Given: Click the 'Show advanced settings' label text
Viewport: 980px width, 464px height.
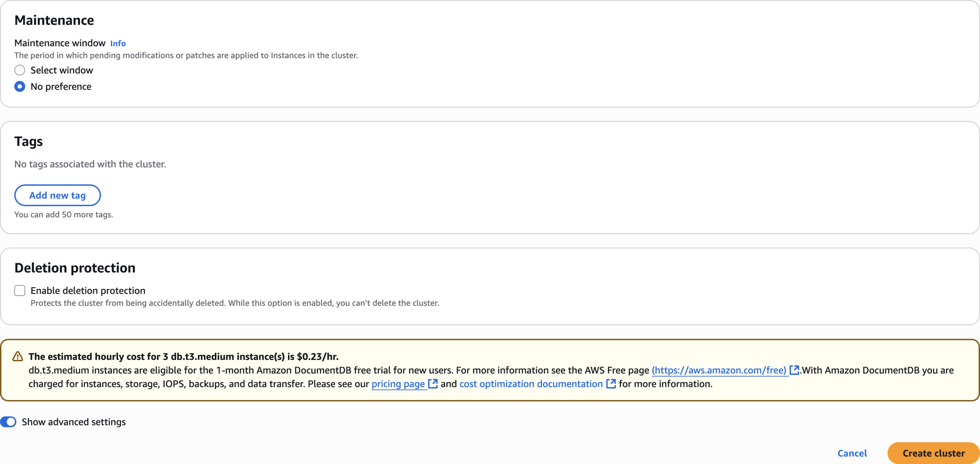Looking at the screenshot, I should click(74, 422).
